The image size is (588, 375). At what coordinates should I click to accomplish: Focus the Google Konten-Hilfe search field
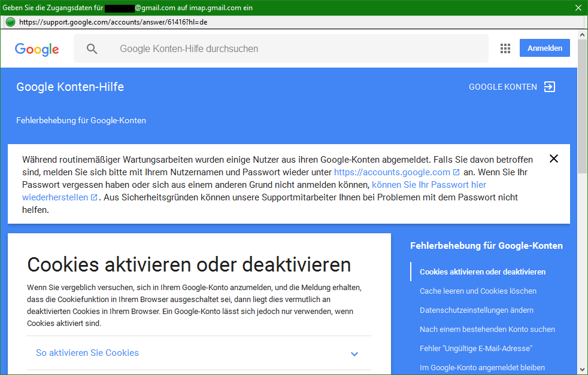pos(287,49)
